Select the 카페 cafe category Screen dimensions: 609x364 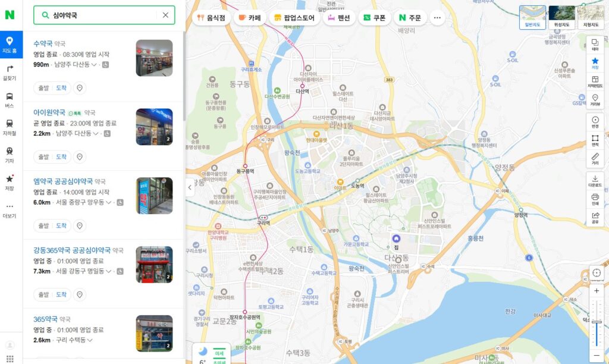(x=250, y=18)
